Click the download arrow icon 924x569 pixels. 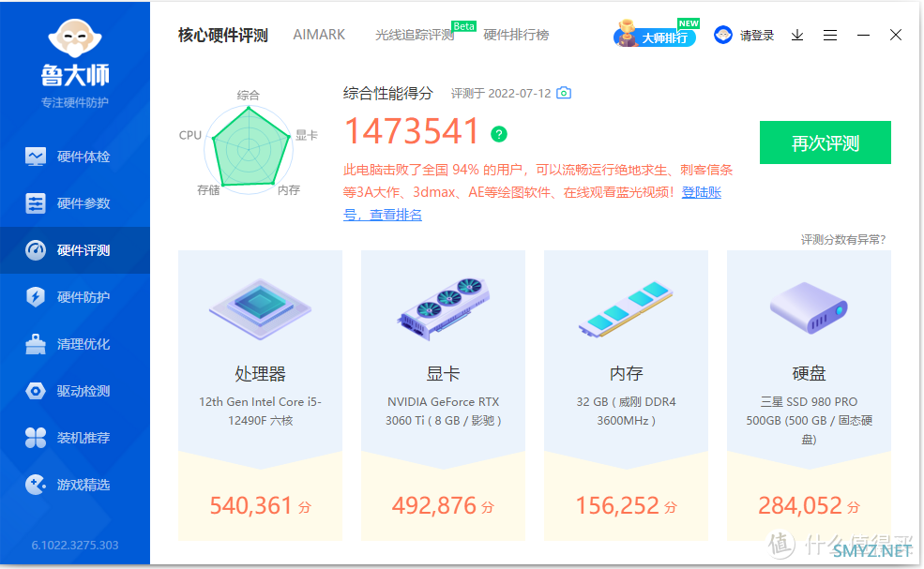click(x=797, y=36)
